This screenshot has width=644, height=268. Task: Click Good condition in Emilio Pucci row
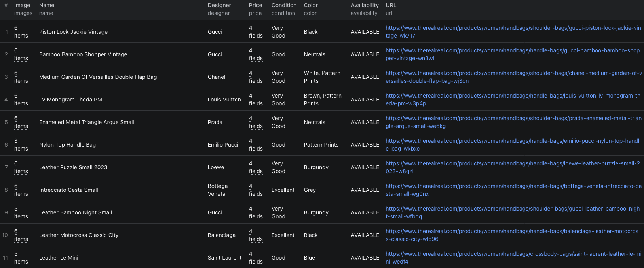click(278, 145)
